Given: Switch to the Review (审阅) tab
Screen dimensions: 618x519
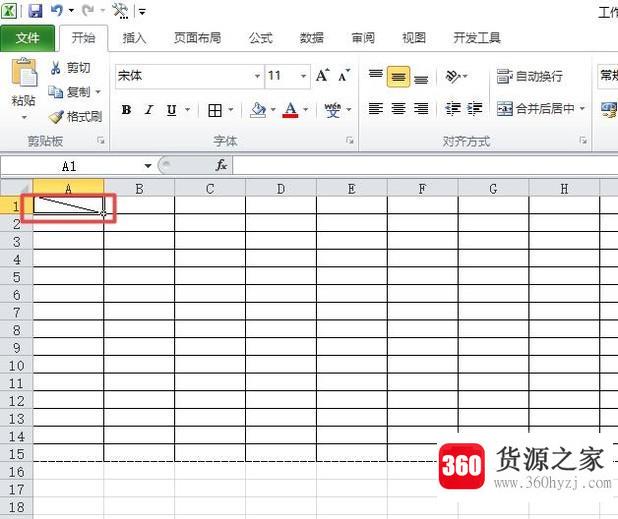Looking at the screenshot, I should coord(363,38).
